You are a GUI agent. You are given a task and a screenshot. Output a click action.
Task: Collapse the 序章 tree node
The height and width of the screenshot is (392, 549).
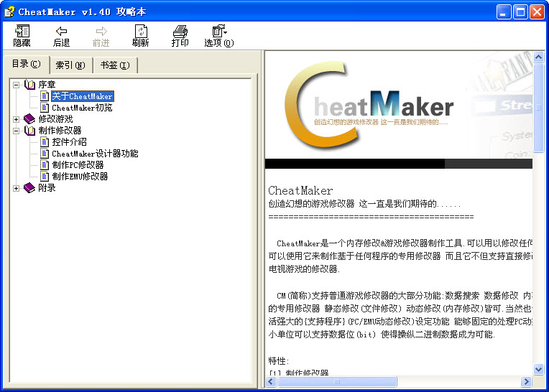click(16, 85)
